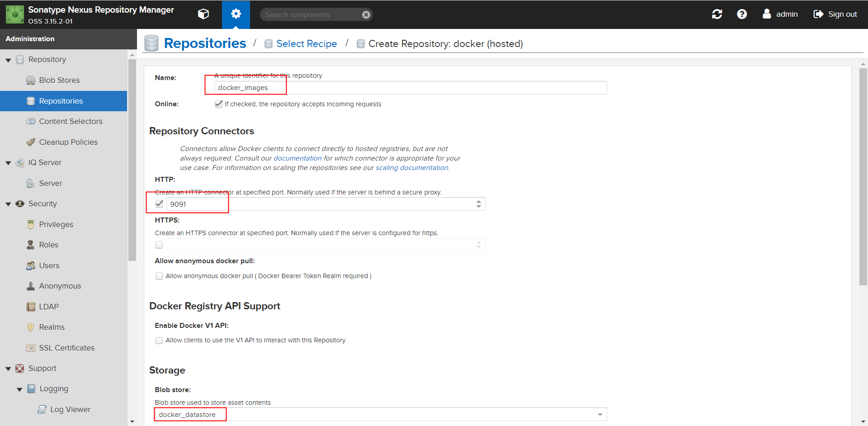Click sidebar scrollbar down arrow

coord(132,421)
